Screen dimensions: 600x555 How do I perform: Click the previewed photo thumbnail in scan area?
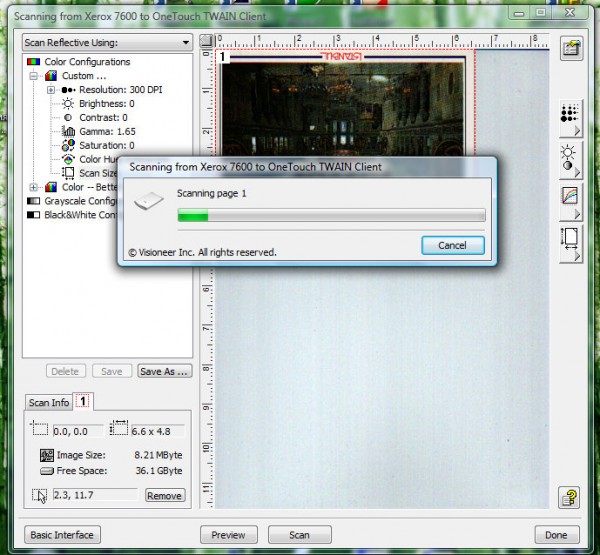[x=343, y=107]
